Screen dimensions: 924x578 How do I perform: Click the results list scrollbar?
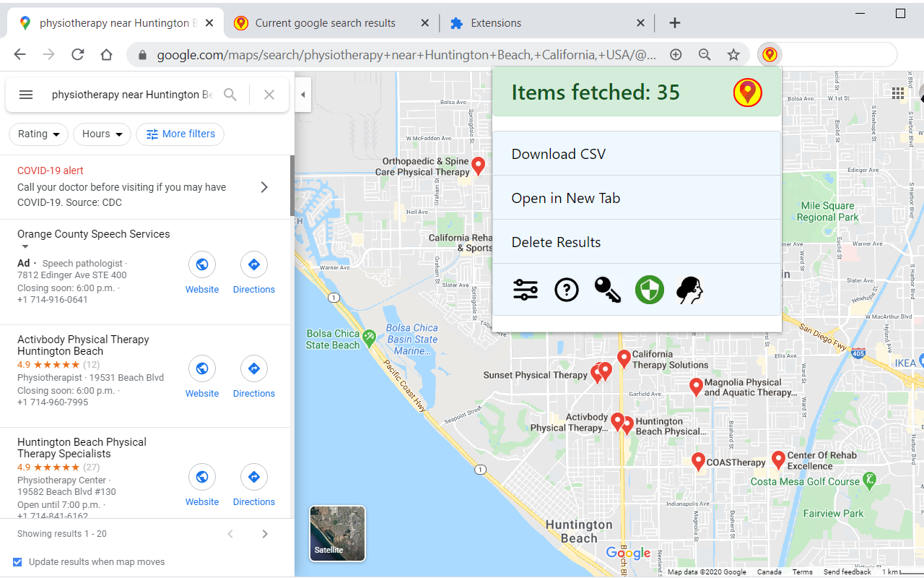click(x=292, y=186)
